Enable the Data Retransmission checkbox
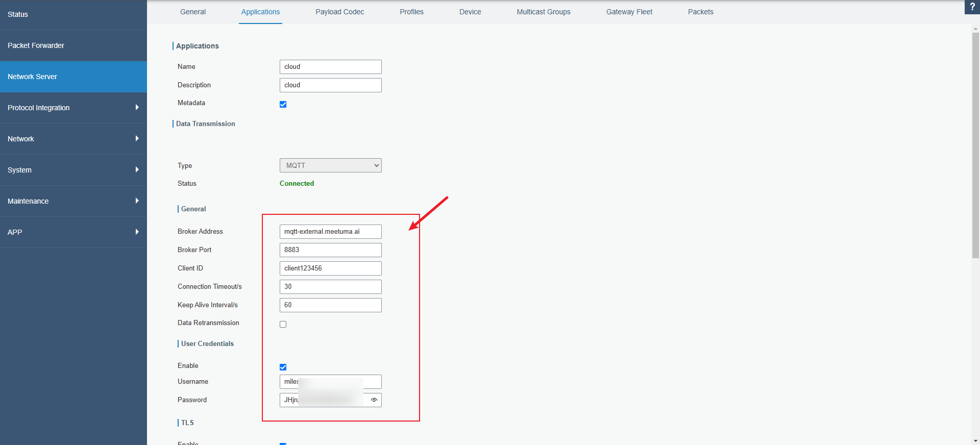This screenshot has width=980, height=445. [x=283, y=325]
